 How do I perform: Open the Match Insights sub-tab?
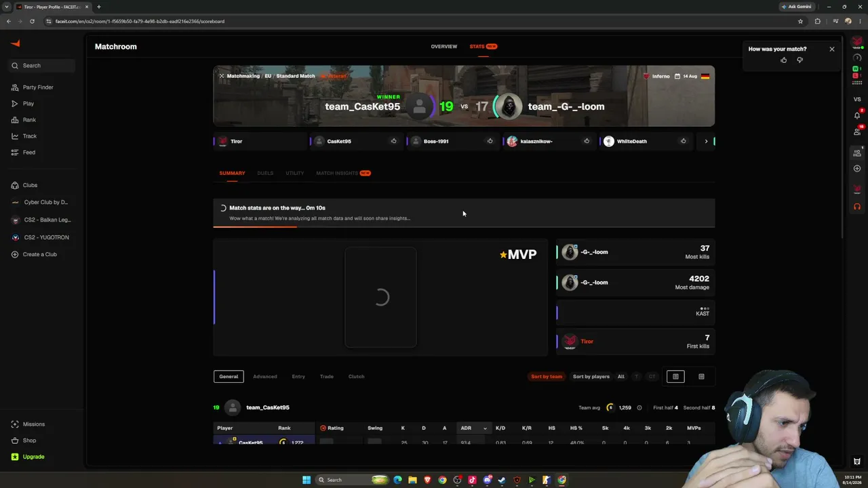click(x=343, y=173)
